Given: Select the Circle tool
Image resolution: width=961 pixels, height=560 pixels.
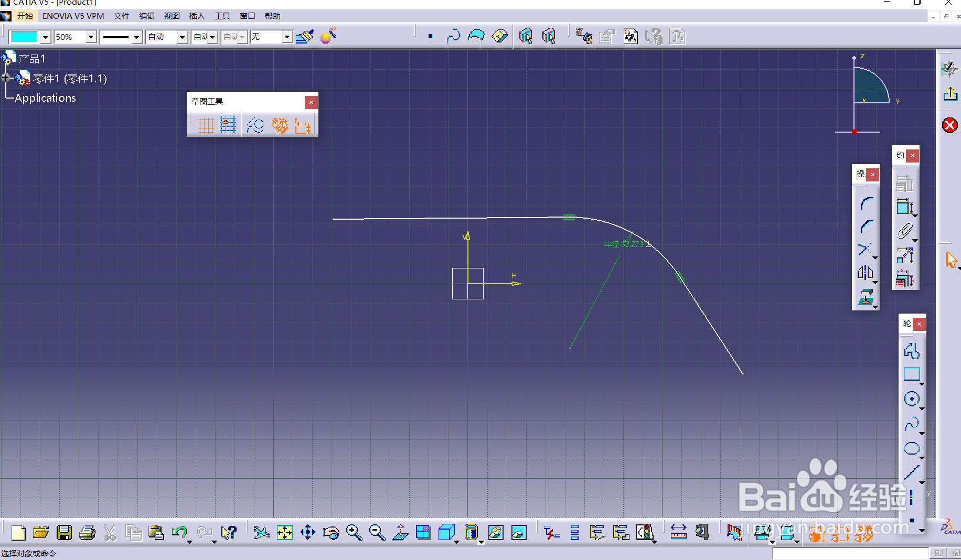Looking at the screenshot, I should [x=912, y=399].
